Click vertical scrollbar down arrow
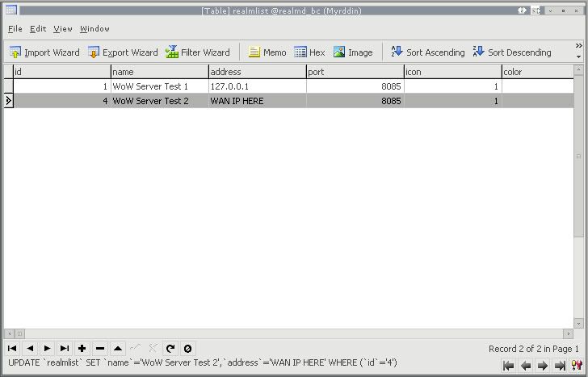The width and height of the screenshot is (588, 377). [x=578, y=323]
